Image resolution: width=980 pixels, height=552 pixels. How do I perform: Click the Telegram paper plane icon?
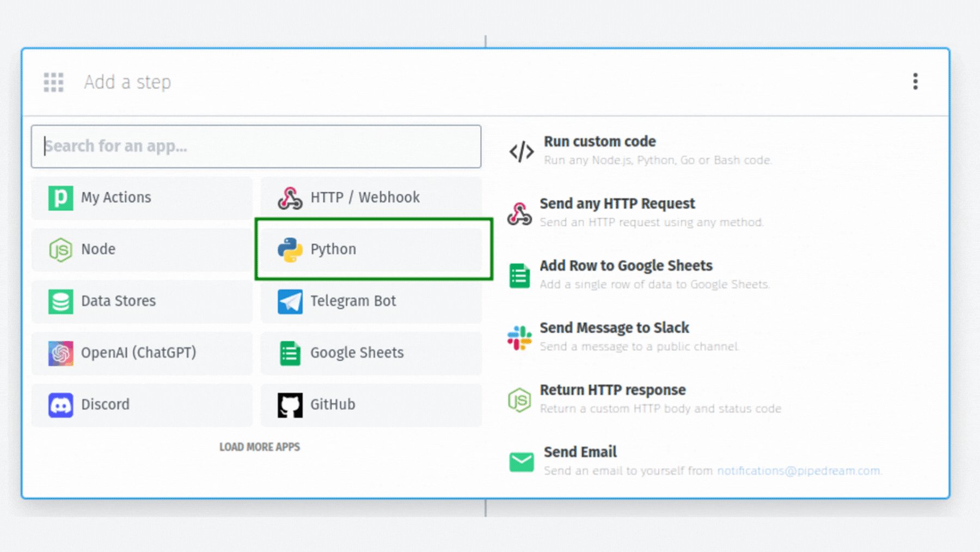click(290, 302)
